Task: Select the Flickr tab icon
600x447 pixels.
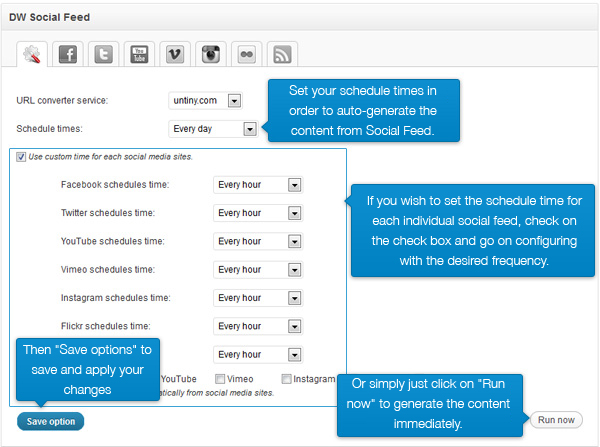Action: point(247,54)
